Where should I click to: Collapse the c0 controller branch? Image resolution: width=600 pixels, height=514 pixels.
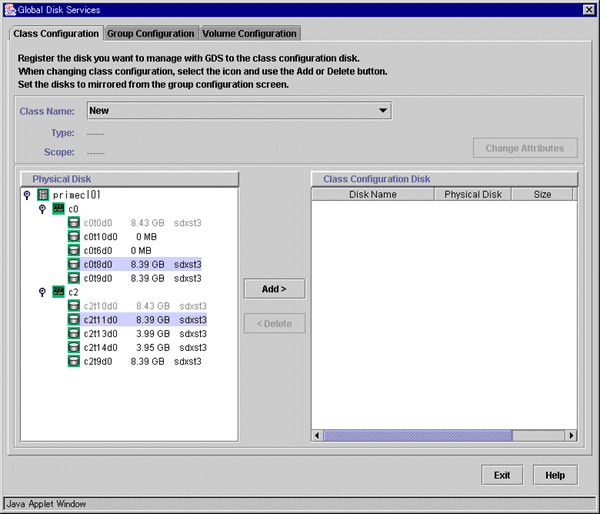coord(42,209)
